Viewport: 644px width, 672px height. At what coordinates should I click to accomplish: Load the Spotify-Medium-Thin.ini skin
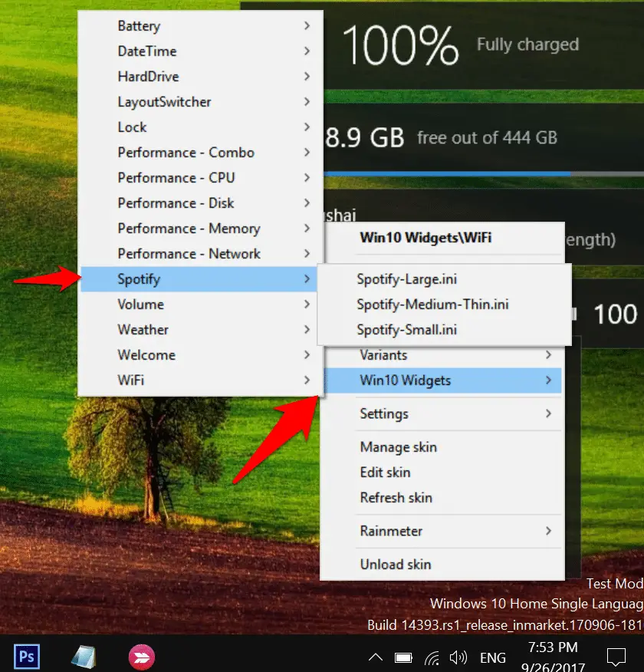(x=444, y=305)
